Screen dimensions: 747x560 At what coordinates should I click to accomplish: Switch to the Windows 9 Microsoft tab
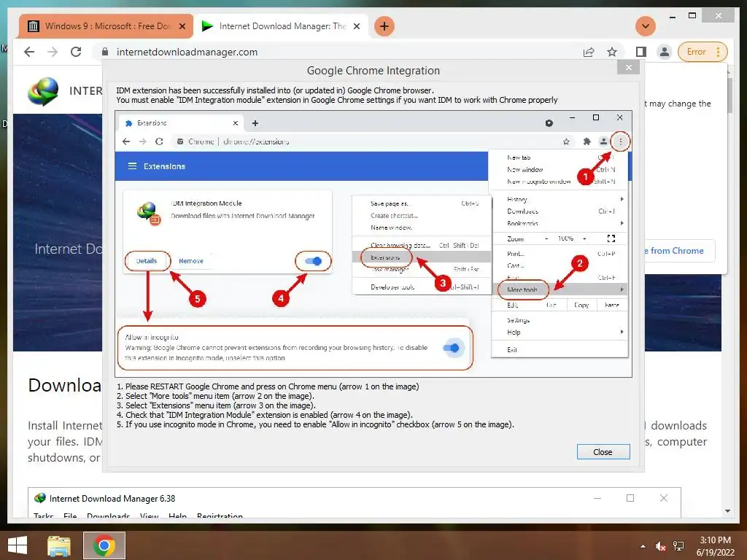[106, 26]
